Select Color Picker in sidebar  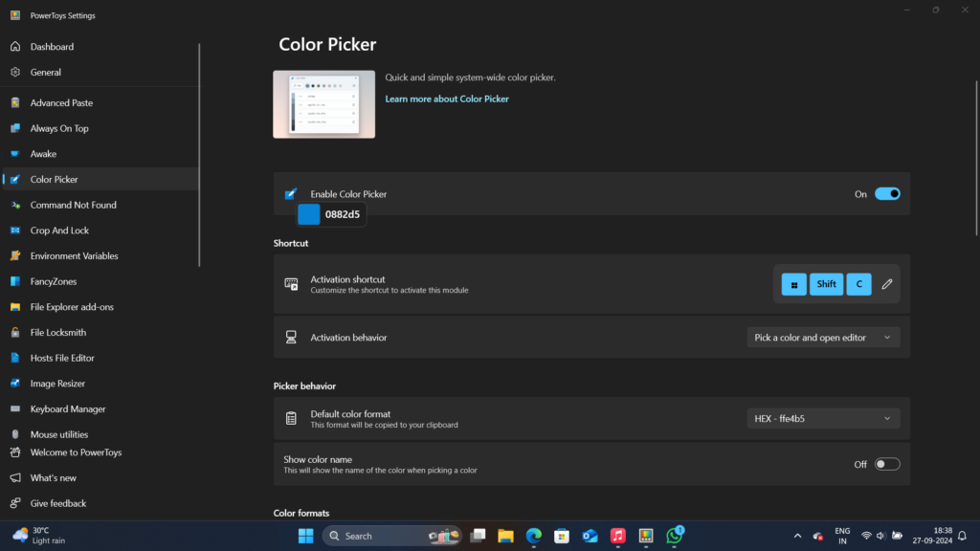pyautogui.click(x=100, y=179)
